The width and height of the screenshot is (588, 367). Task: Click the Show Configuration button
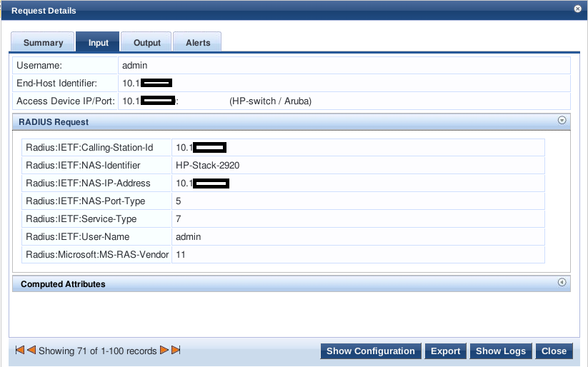pos(371,351)
